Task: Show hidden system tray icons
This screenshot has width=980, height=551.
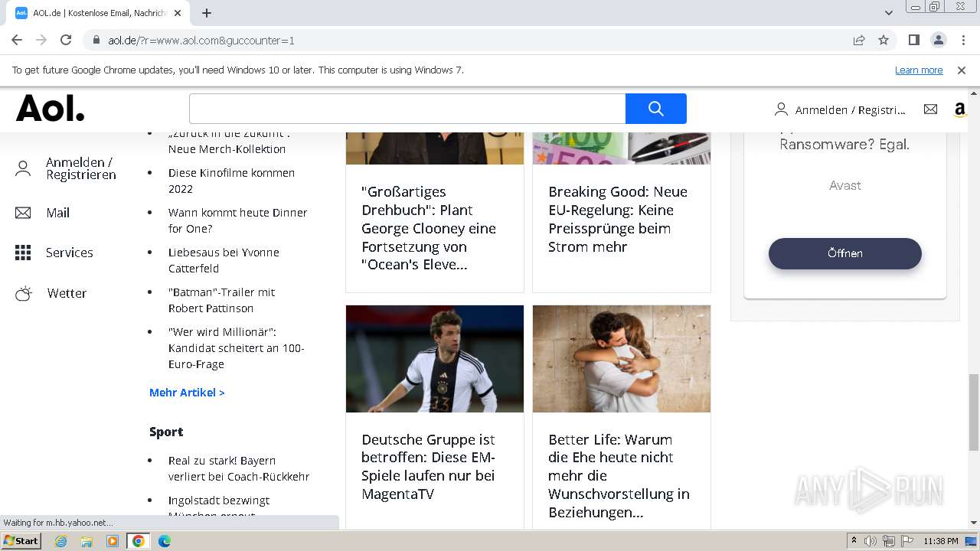Action: point(854,541)
